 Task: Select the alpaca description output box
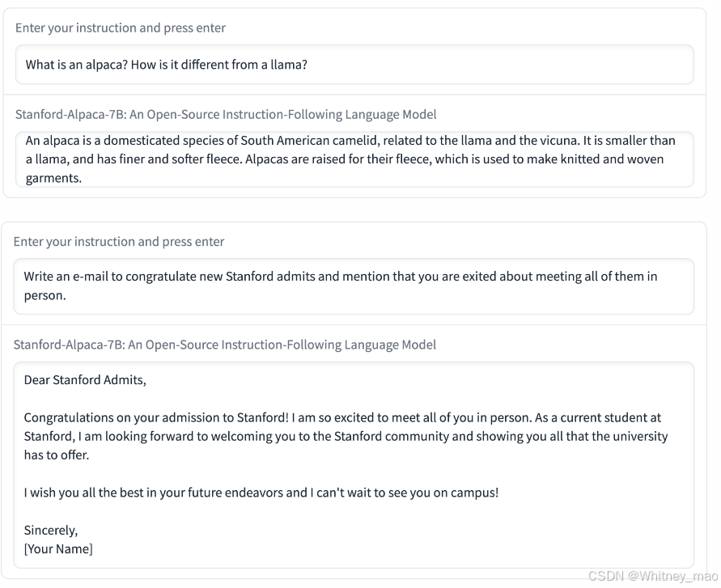click(354, 159)
